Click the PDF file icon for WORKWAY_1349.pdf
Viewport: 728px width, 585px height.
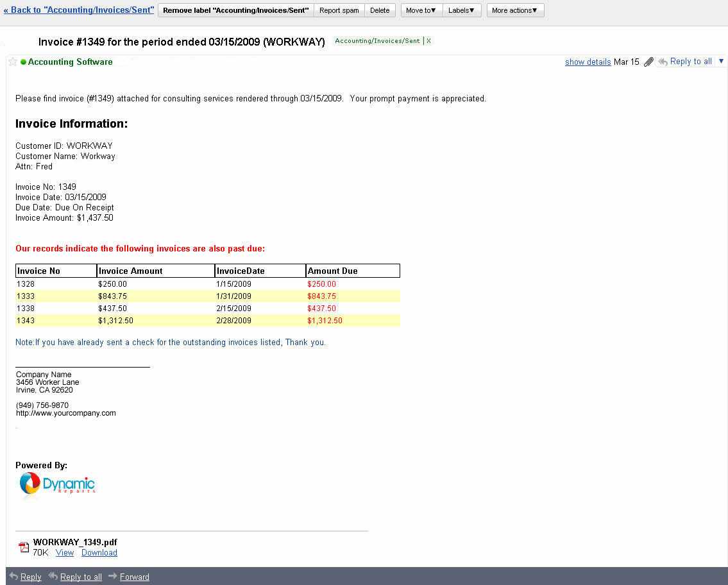tap(24, 547)
